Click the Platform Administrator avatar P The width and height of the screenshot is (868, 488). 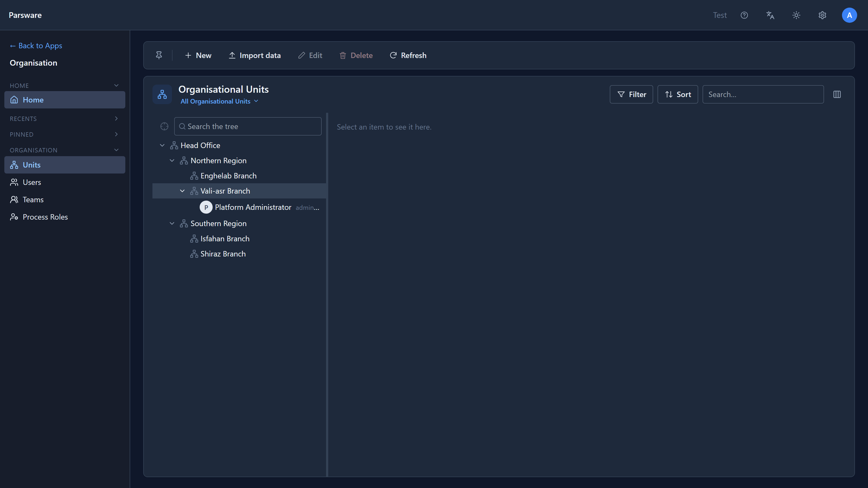pyautogui.click(x=206, y=207)
